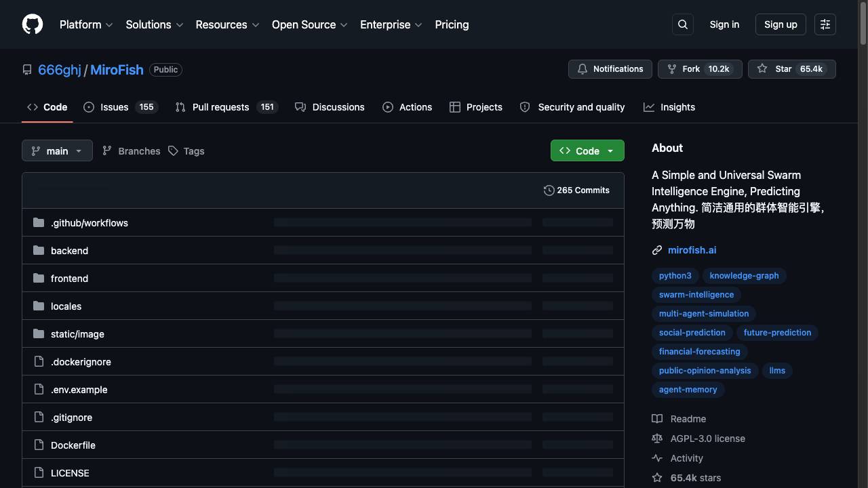Image resolution: width=868 pixels, height=488 pixels.
Task: Click the 155 issues count badge
Action: pos(146,107)
